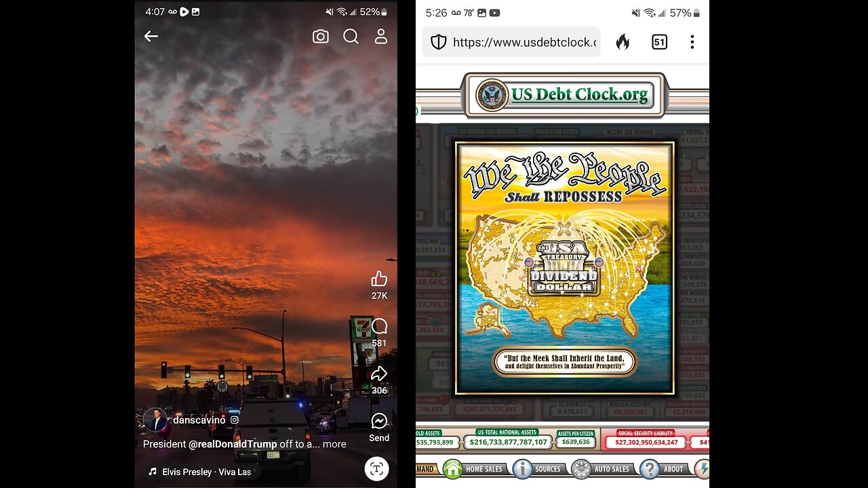The height and width of the screenshot is (488, 868).
Task: Tap the Messenger Send icon
Action: 379,421
